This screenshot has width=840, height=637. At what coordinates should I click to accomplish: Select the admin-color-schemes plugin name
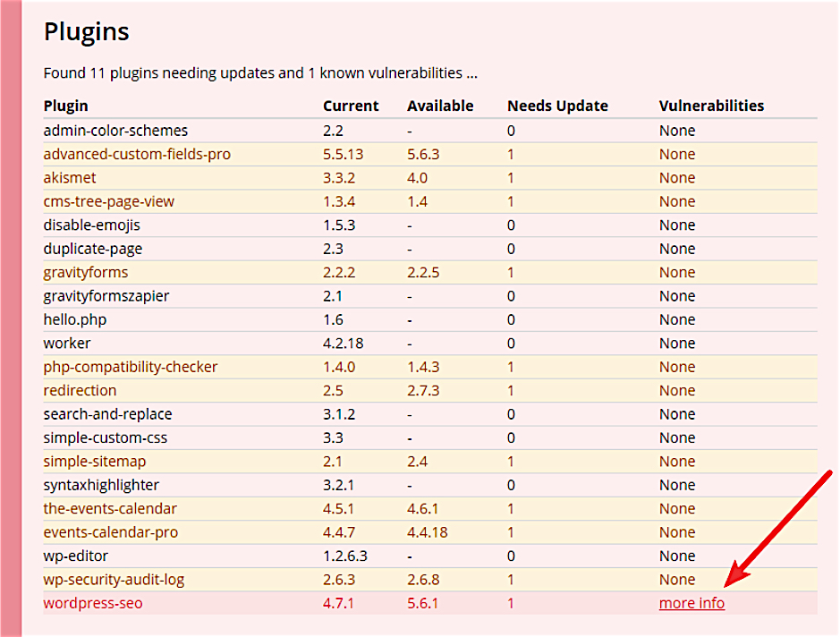pyautogui.click(x=115, y=131)
